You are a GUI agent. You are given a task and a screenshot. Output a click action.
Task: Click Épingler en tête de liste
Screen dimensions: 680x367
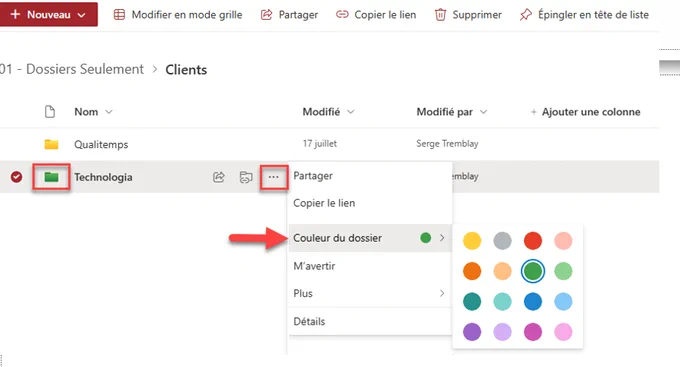(x=584, y=15)
